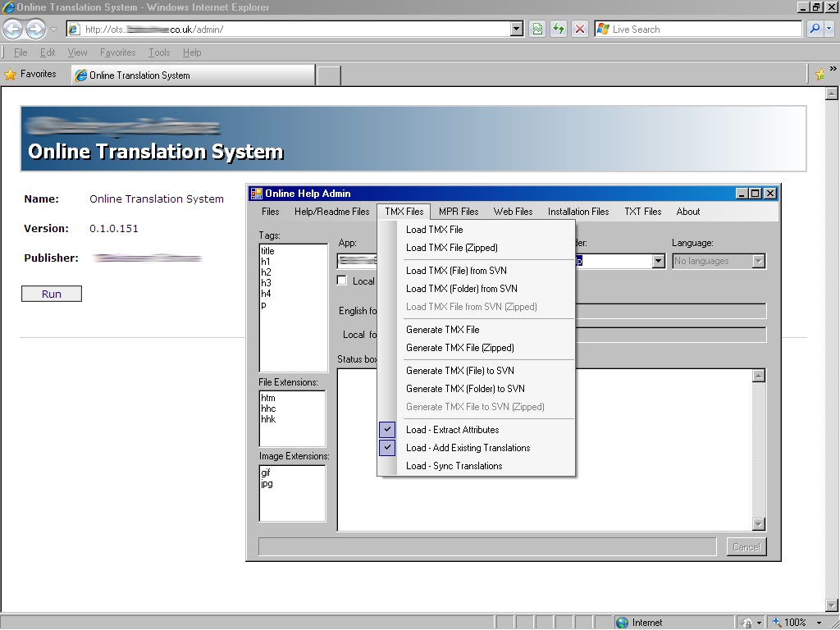Open the address bar history dropdown
The height and width of the screenshot is (630, 840).
tap(516, 29)
